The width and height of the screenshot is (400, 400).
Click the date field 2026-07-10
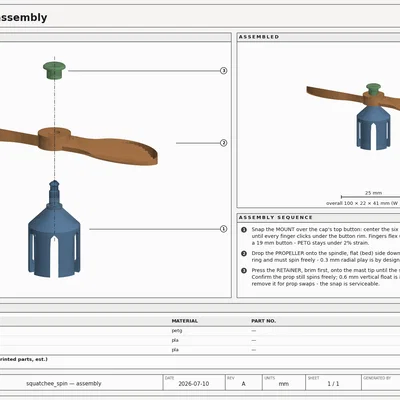click(194, 384)
